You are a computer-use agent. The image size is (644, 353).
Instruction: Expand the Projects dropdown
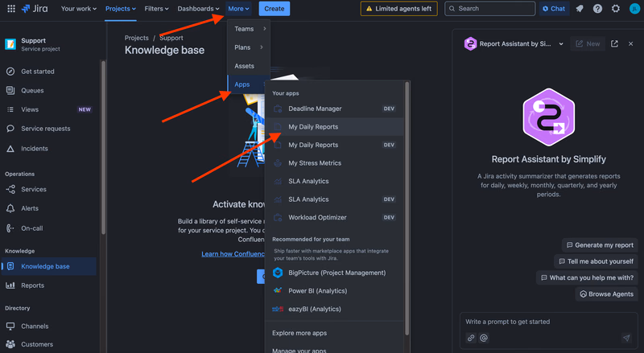[x=120, y=9]
